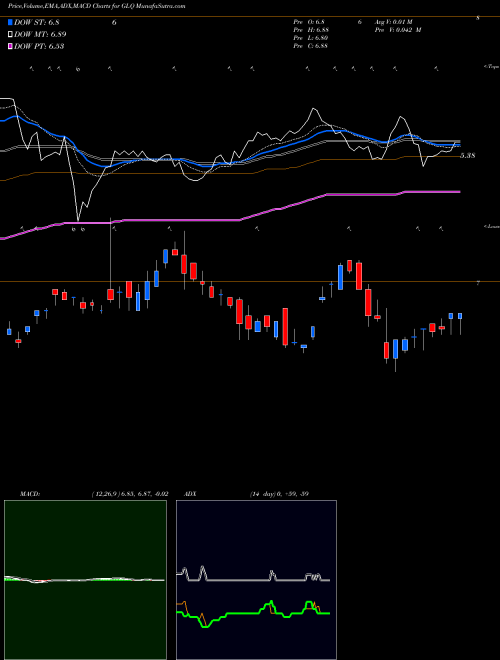Click the last blue candlestick on the right
Image resolution: width=500 pixels, height=660 pixels.
(460, 316)
